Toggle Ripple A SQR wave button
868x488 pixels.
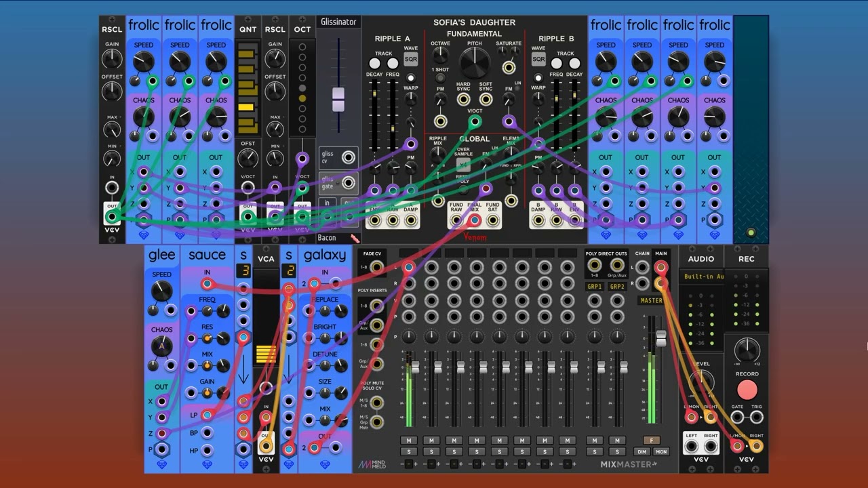pos(411,60)
